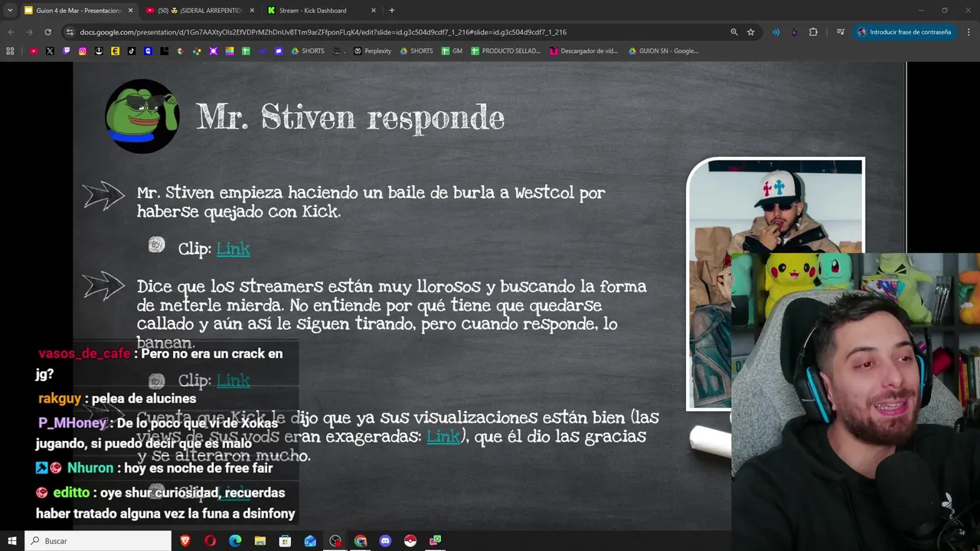This screenshot has height=551, width=980.
Task: Click chat username vasos_de_cafe
Action: [85, 354]
